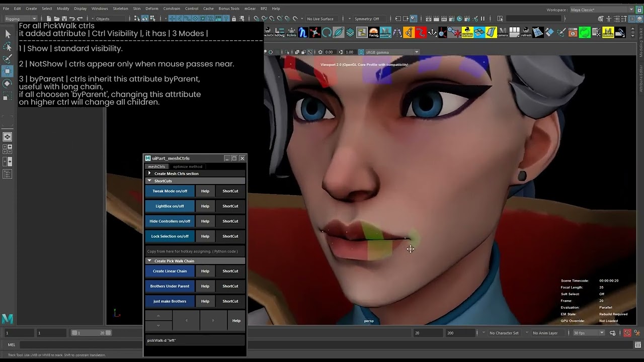
Task: Pause Viewport 2.0 rendering
Action: point(482,19)
